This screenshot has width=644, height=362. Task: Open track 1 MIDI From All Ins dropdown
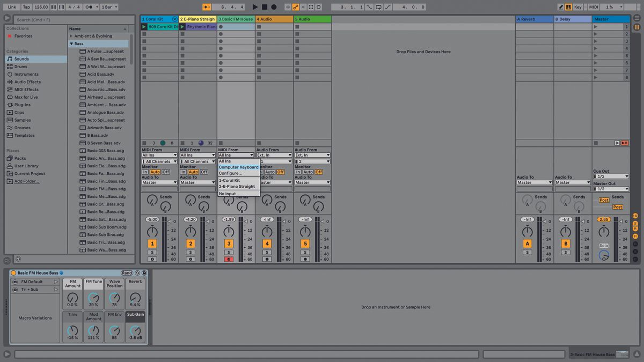[159, 155]
